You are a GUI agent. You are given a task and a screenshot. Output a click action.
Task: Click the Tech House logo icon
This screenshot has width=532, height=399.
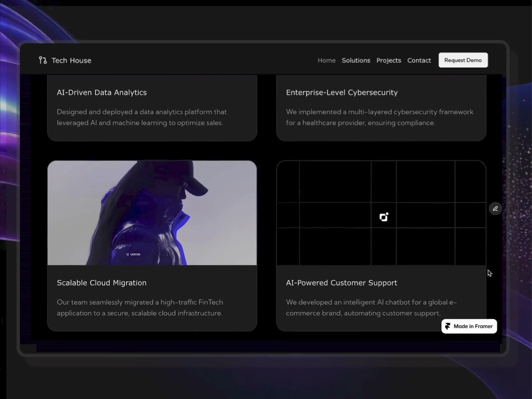click(x=43, y=60)
